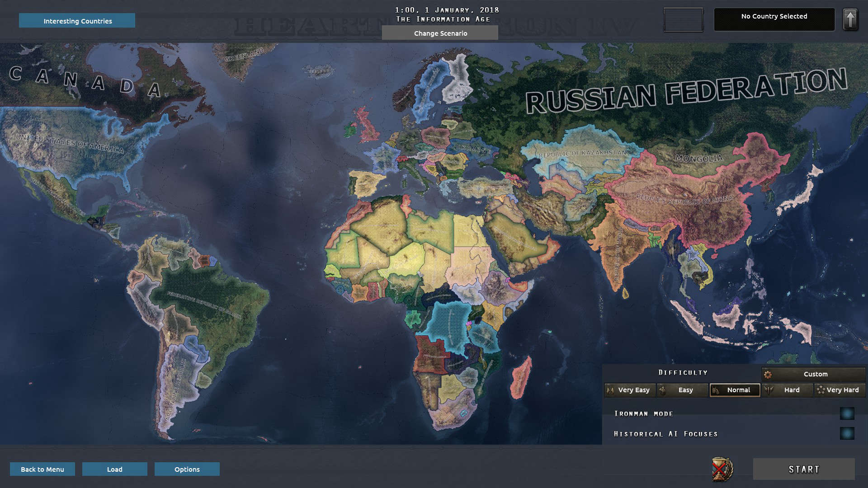Click the empty flag shield placeholder
Image resolution: width=868 pixels, height=488 pixels.
(x=683, y=20)
